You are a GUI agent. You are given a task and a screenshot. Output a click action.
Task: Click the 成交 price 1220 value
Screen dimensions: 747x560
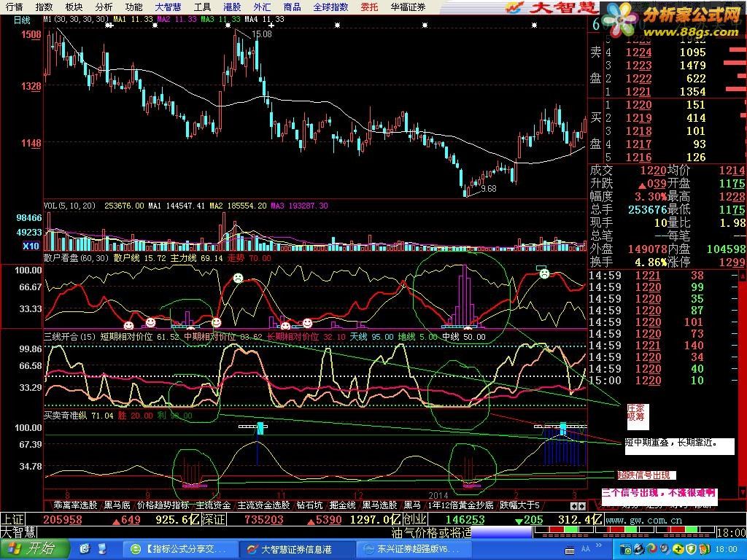click(653, 170)
